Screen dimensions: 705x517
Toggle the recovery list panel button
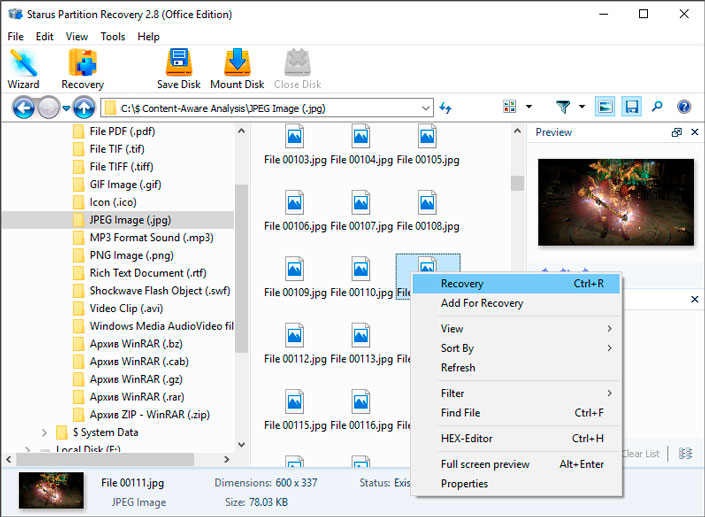[x=632, y=107]
